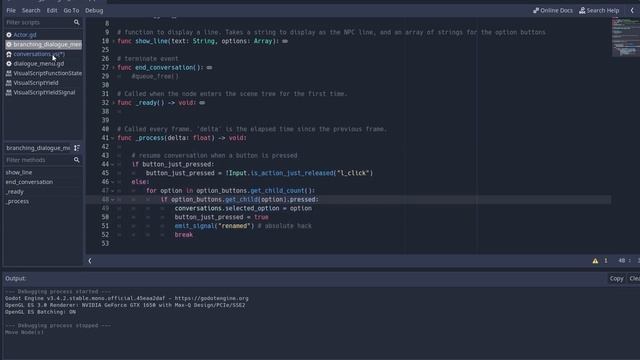This screenshot has height=360, width=640.
Task: Click gear icon beside Actor.gd
Action: [x=9, y=35]
